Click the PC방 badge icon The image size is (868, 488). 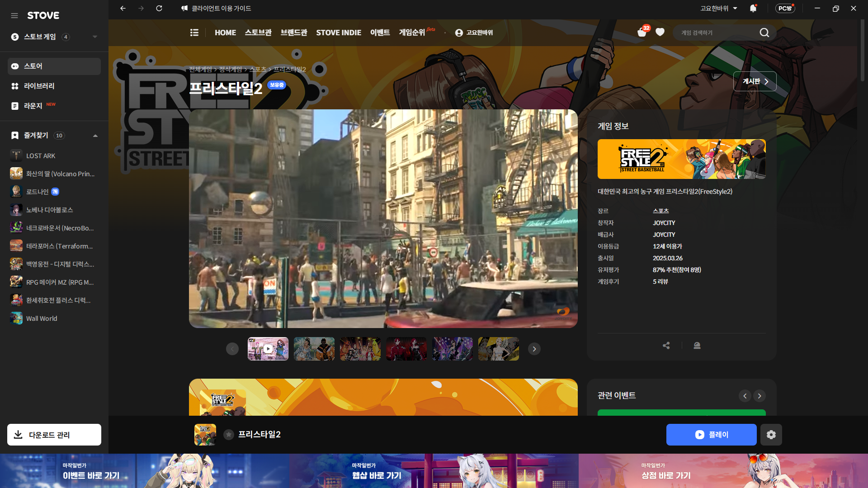tap(785, 8)
